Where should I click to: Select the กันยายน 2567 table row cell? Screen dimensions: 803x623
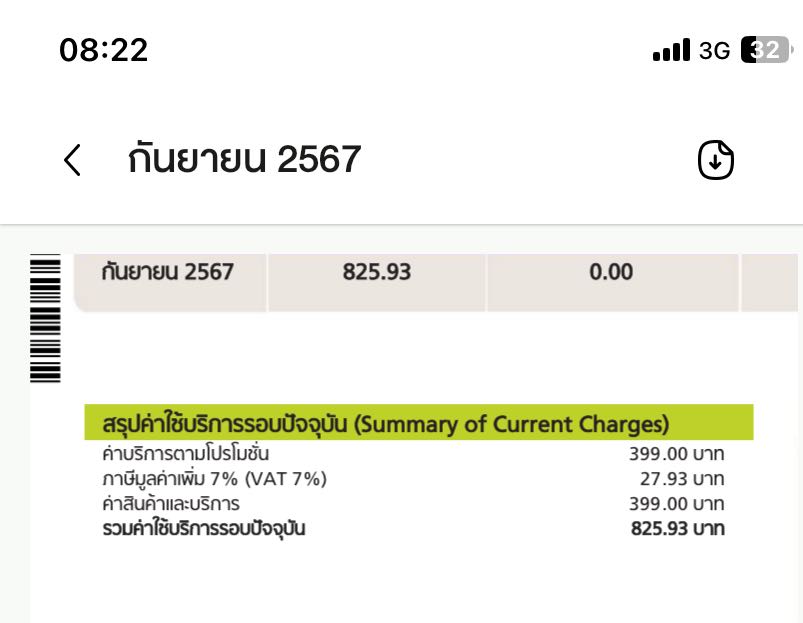[168, 272]
